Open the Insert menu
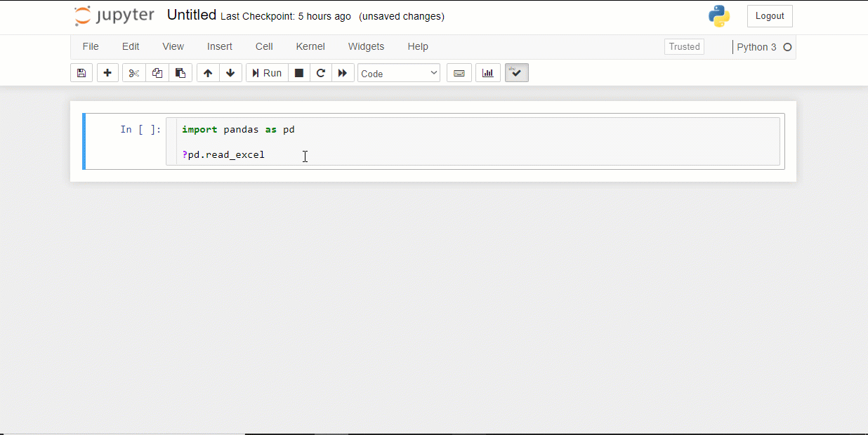868x435 pixels. pos(220,46)
